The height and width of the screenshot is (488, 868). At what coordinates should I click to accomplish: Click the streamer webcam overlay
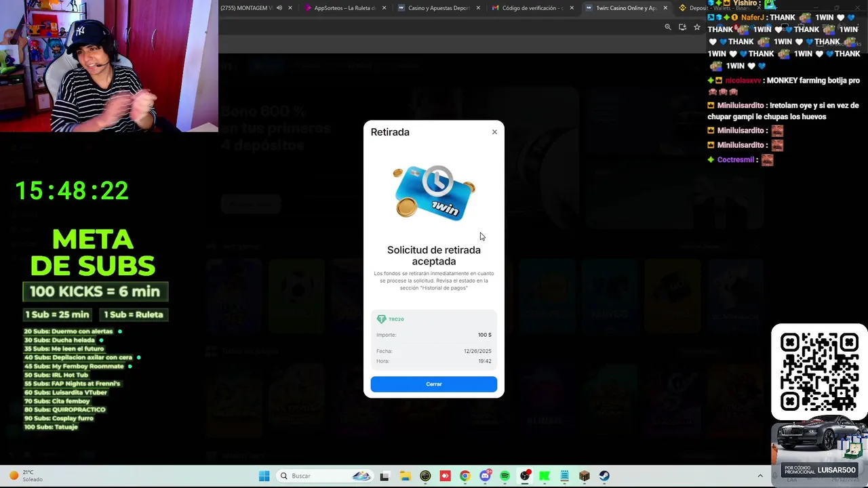point(109,66)
